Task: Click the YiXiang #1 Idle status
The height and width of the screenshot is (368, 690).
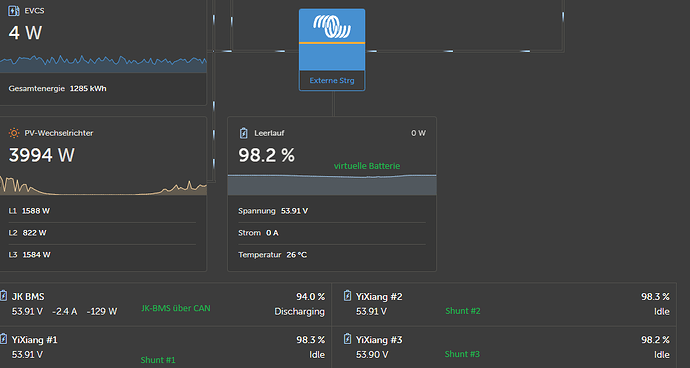Action: [317, 354]
